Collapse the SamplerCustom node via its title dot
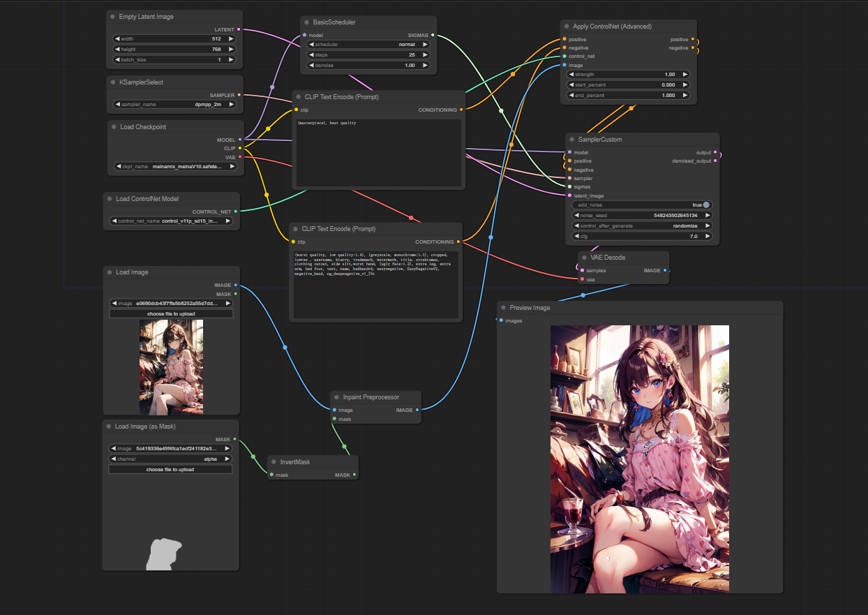The height and width of the screenshot is (615, 868). [571, 140]
